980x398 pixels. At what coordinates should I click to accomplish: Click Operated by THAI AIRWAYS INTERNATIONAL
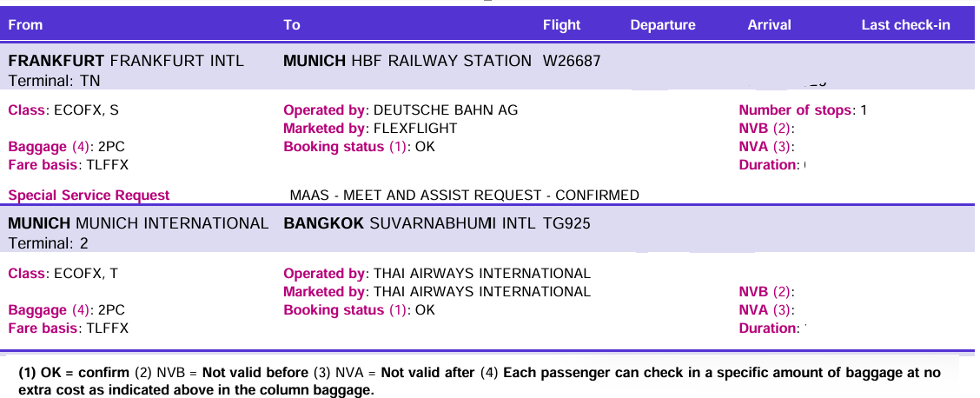coord(436,273)
